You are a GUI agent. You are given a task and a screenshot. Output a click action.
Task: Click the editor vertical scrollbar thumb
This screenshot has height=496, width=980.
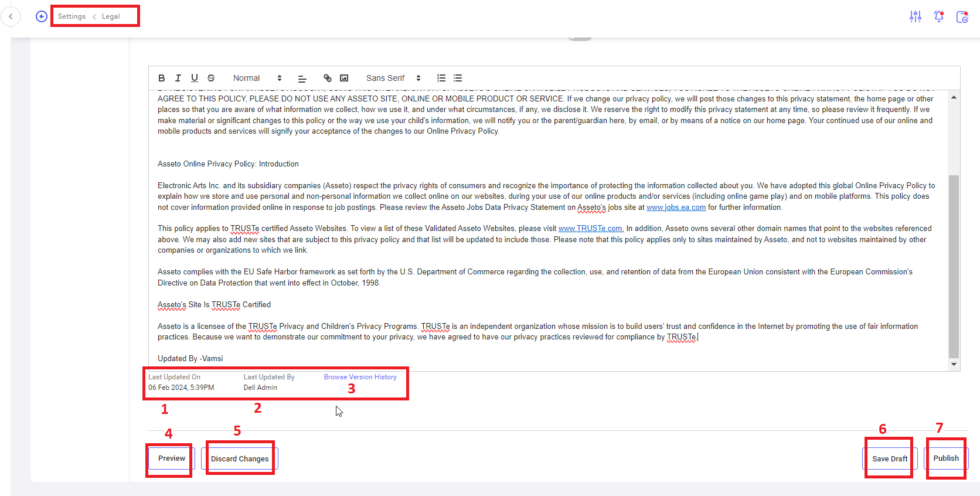(954, 266)
